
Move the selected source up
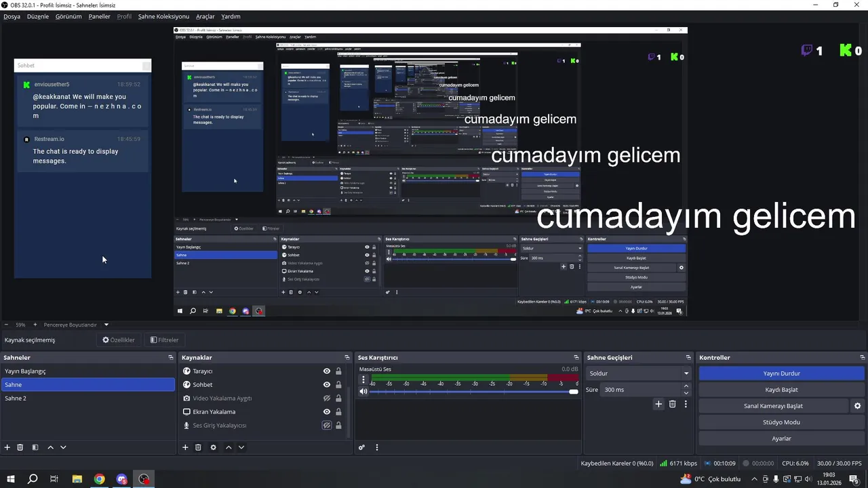click(x=229, y=447)
